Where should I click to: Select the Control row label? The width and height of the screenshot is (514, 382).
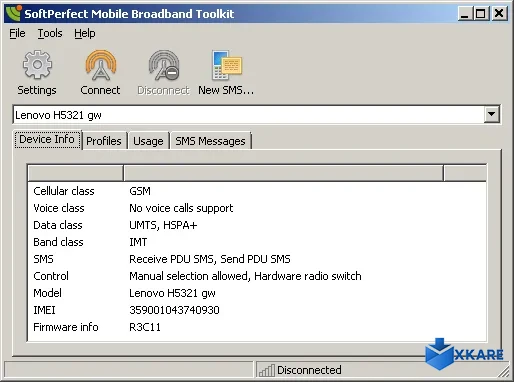click(51, 276)
